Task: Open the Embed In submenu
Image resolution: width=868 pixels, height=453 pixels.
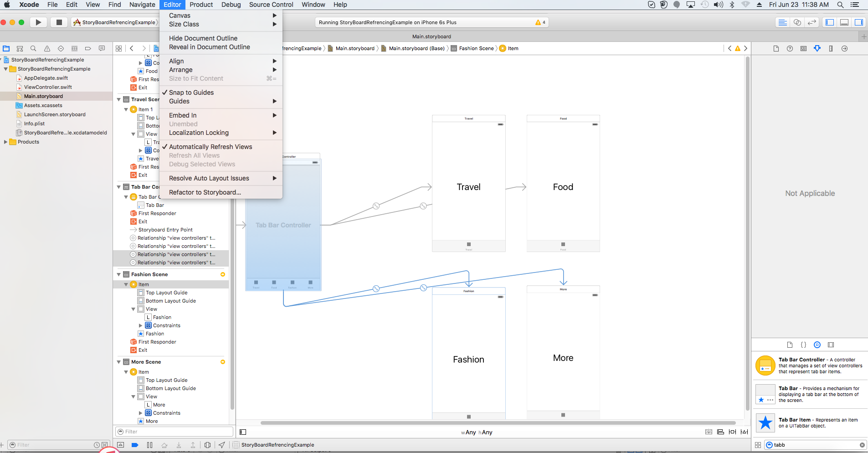Action: pyautogui.click(x=183, y=115)
